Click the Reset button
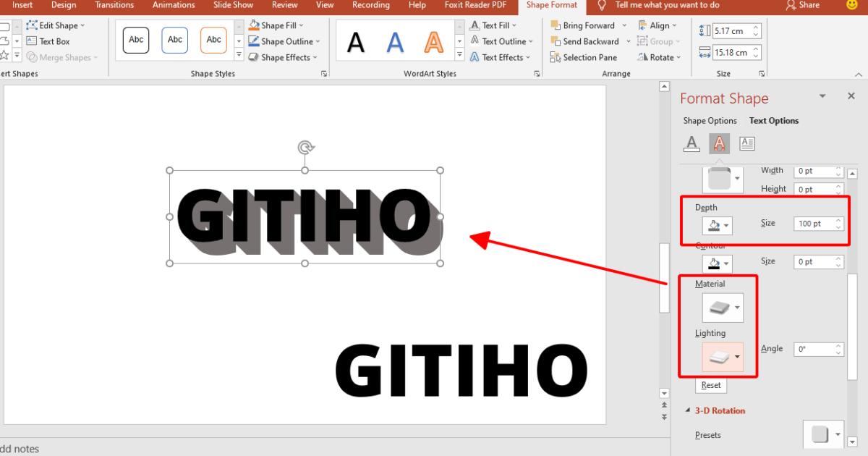Viewport: 868px width, 456px height. [x=710, y=385]
